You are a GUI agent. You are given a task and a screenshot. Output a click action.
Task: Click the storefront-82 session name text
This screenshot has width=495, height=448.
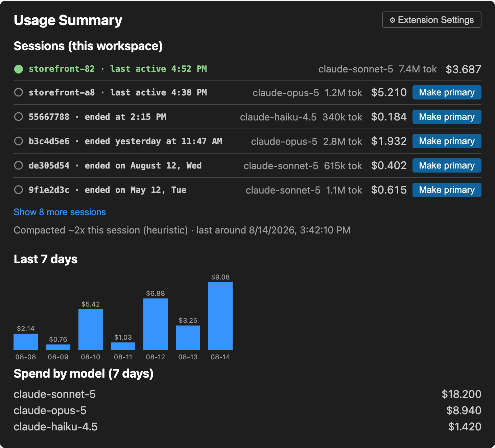coord(62,69)
